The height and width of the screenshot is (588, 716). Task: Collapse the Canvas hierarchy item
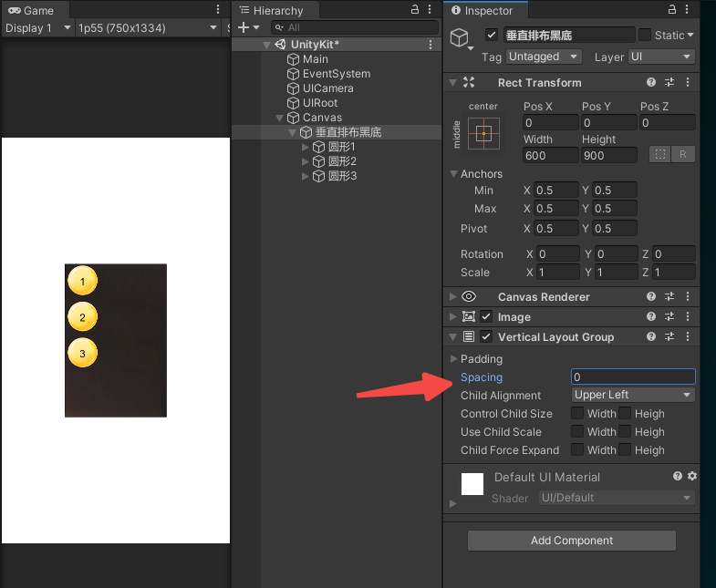(x=279, y=118)
